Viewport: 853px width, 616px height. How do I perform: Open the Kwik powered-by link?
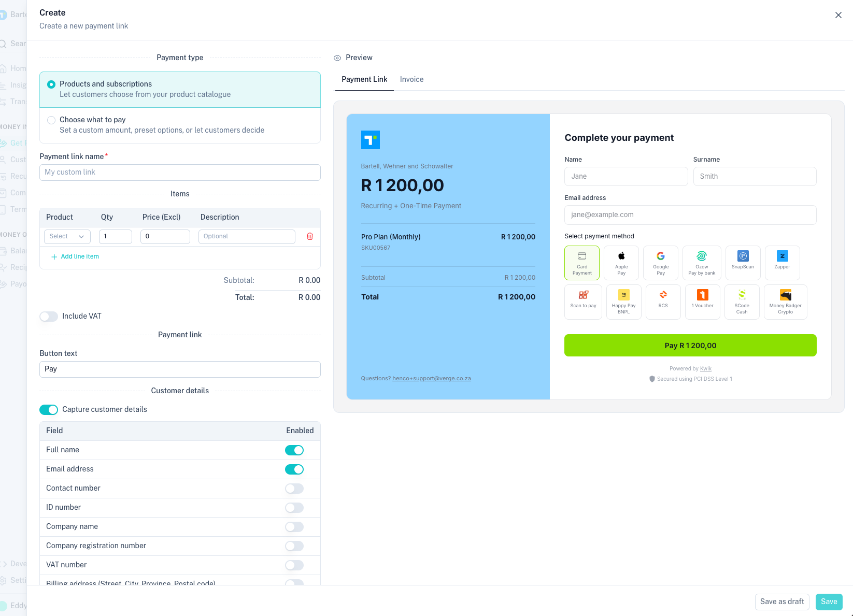[x=706, y=369]
